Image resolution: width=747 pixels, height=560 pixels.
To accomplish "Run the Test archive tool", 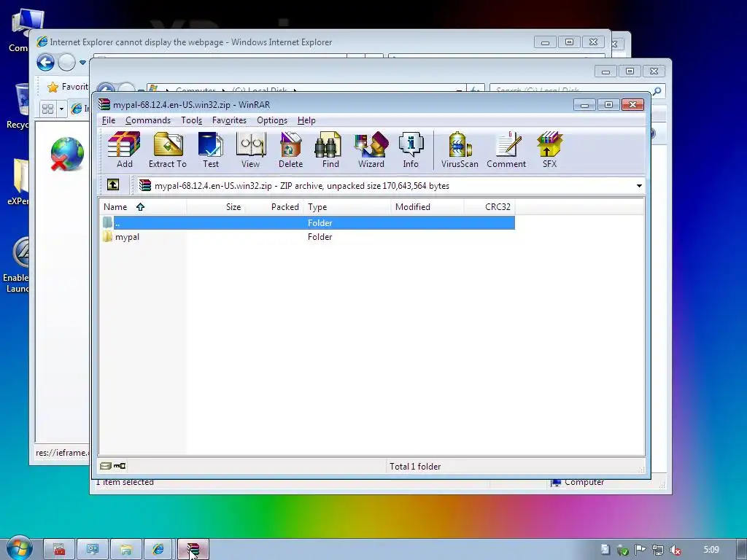I will pyautogui.click(x=211, y=149).
